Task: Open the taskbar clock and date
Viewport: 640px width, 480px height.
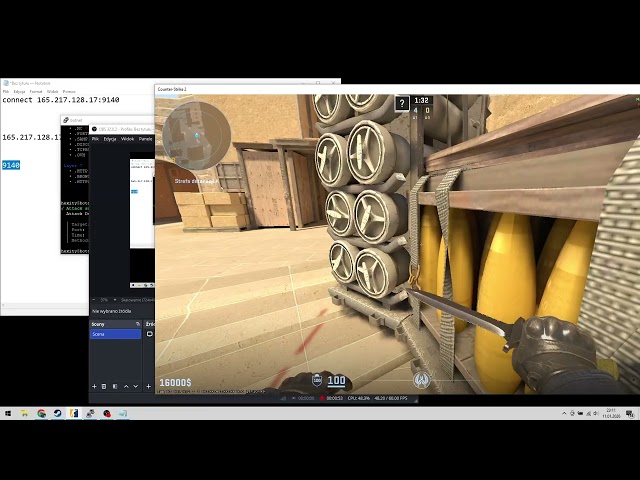Action: (x=610, y=413)
